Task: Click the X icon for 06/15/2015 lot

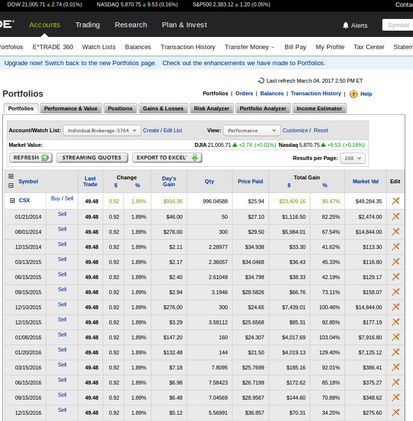Action: coord(396,277)
